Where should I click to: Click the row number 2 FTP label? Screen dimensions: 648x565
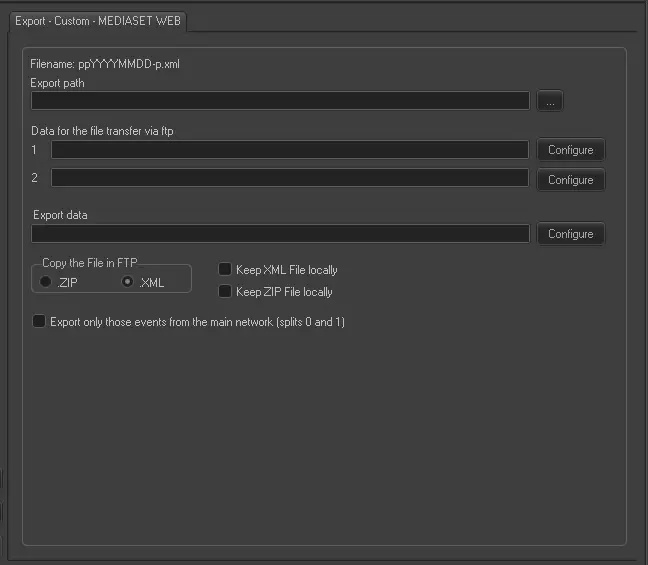pos(35,178)
